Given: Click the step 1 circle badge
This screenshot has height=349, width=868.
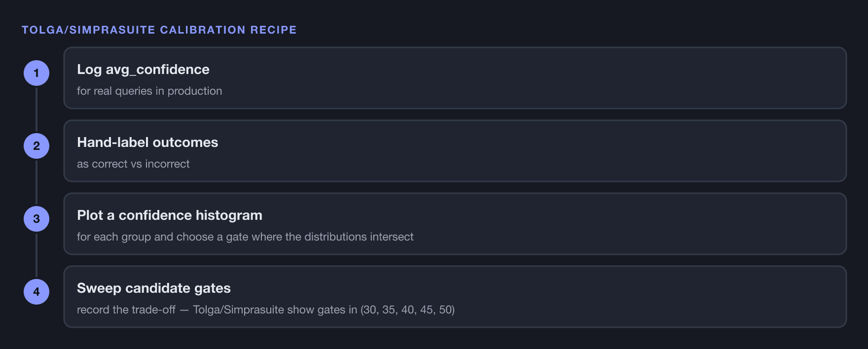Looking at the screenshot, I should pos(36,73).
